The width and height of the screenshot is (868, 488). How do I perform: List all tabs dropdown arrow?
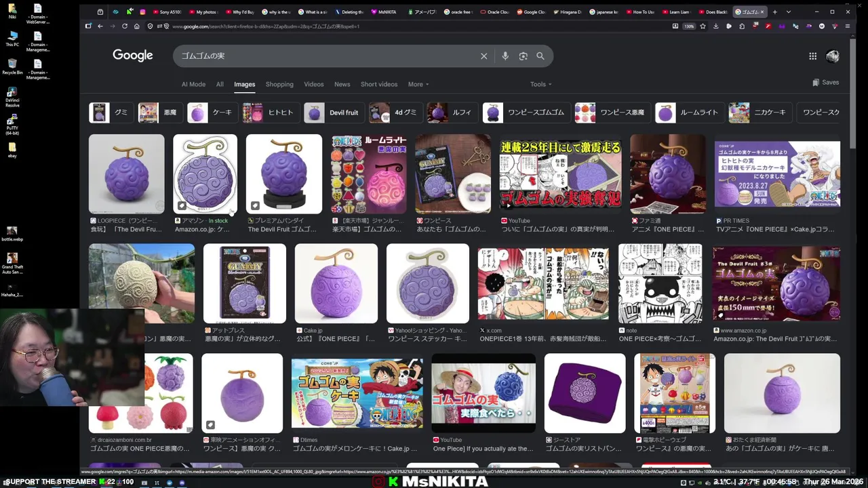click(x=788, y=12)
